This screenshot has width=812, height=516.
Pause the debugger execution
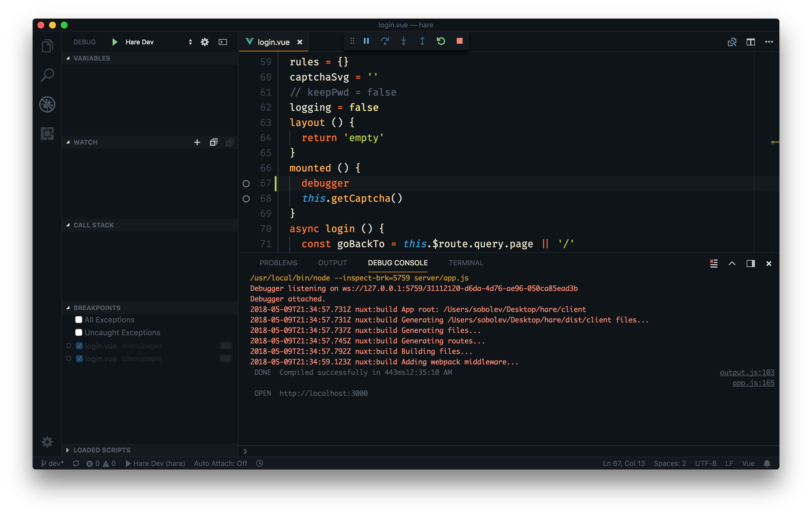pos(366,41)
